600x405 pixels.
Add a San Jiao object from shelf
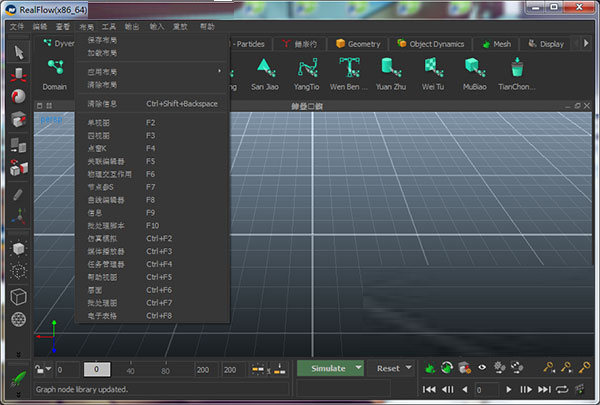coord(264,68)
